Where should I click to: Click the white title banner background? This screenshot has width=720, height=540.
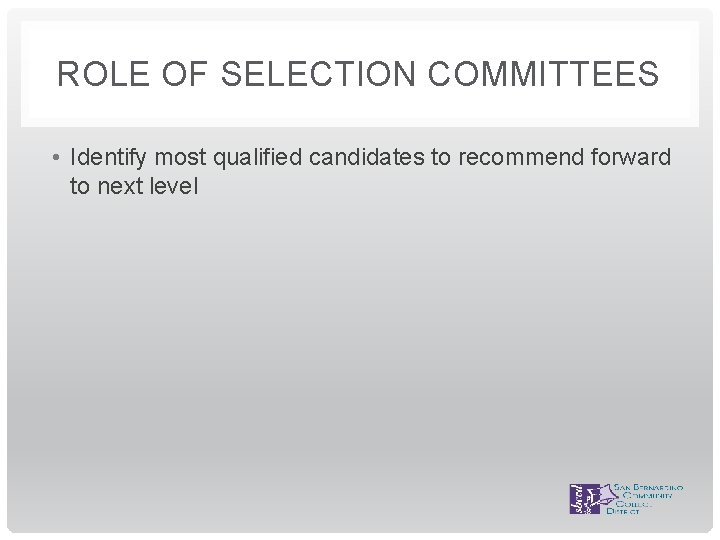(360, 110)
